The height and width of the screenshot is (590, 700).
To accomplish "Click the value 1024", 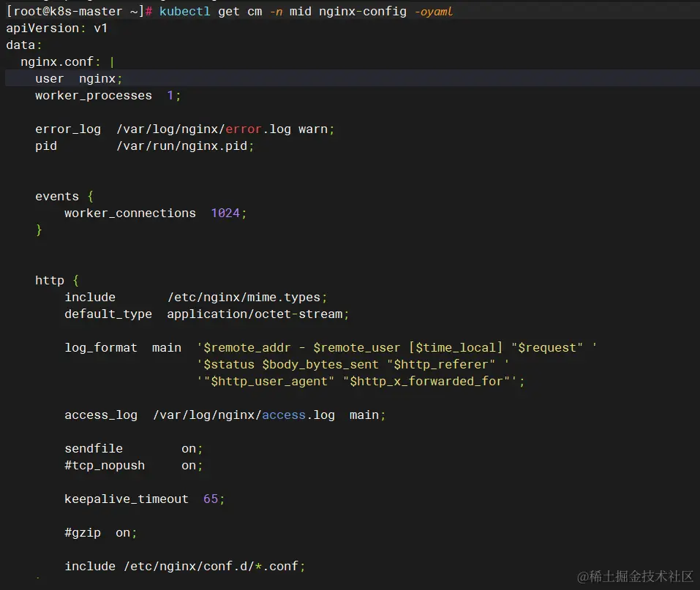I will [225, 213].
